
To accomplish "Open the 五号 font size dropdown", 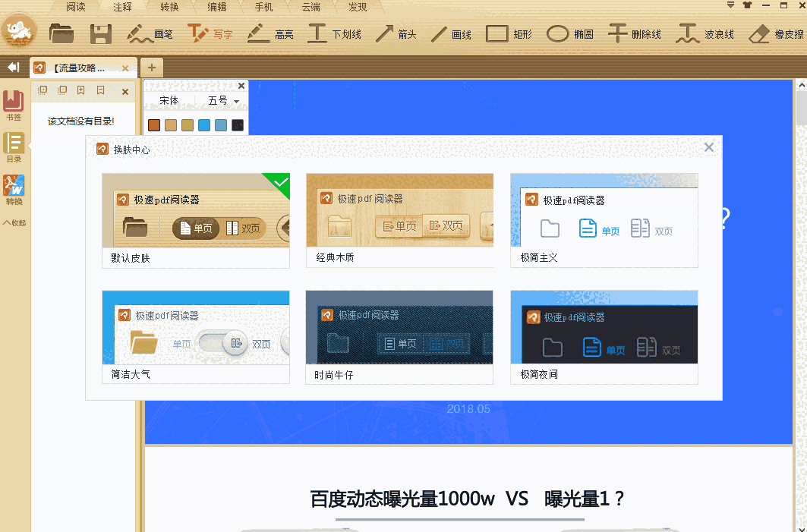I will coord(219,100).
